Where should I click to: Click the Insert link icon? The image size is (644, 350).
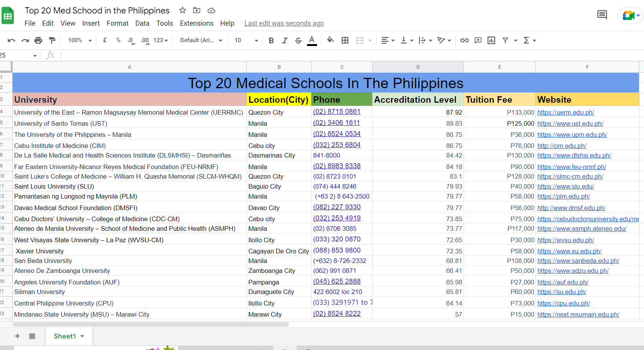[465, 40]
